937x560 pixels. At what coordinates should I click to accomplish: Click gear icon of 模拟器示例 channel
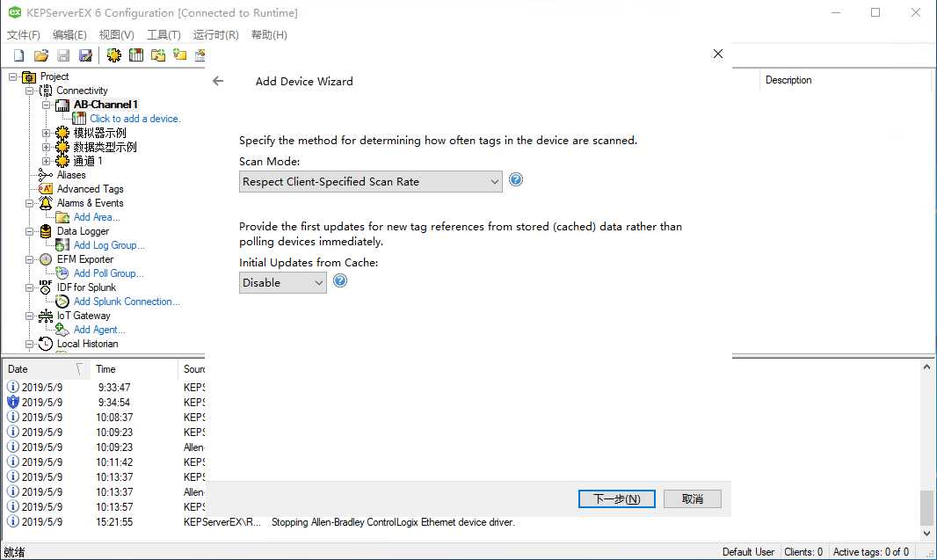point(62,133)
